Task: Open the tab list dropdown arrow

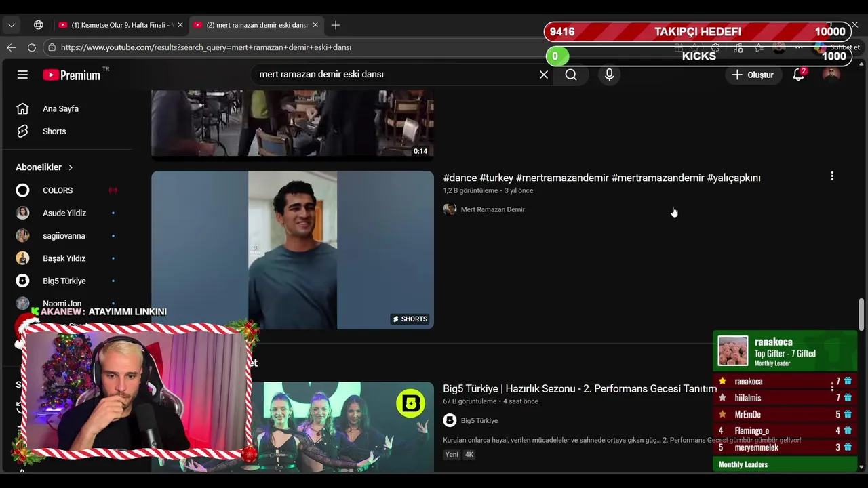Action: pos(12,25)
